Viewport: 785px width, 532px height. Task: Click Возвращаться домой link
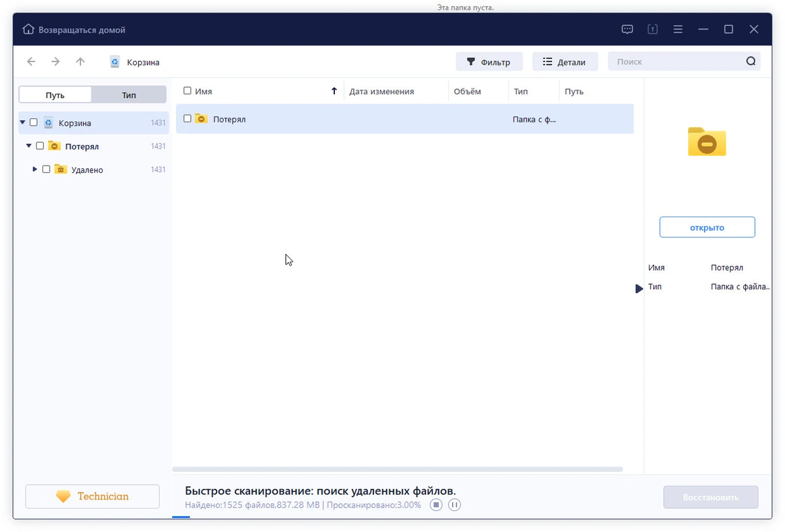click(x=82, y=30)
